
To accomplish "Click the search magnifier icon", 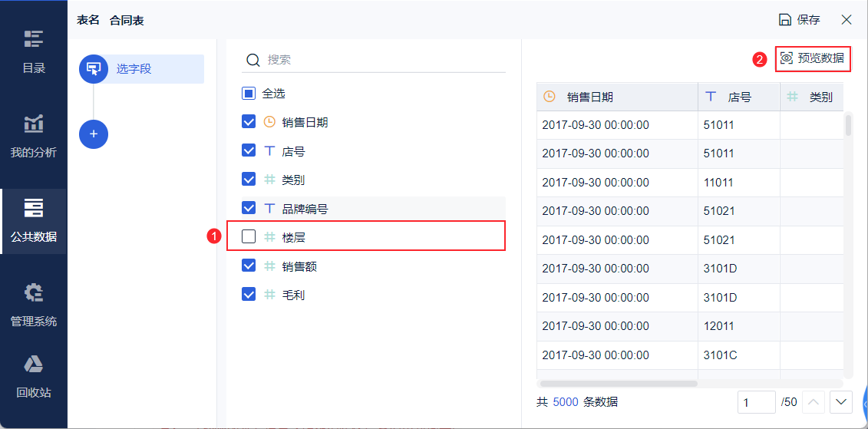I will [x=253, y=60].
